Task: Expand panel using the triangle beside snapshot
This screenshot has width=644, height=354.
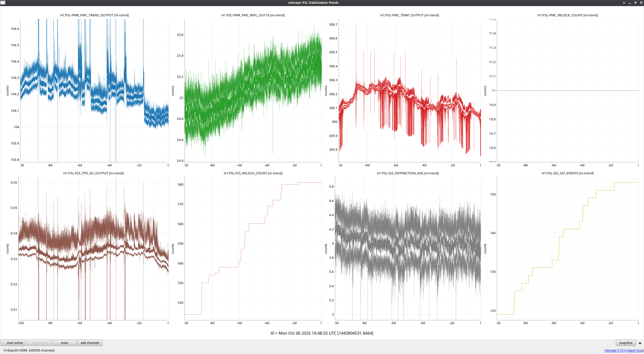Action: tap(640, 343)
